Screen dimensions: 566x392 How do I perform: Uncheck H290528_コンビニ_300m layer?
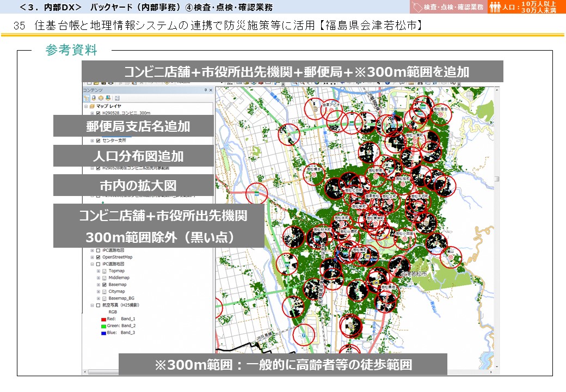(x=98, y=113)
